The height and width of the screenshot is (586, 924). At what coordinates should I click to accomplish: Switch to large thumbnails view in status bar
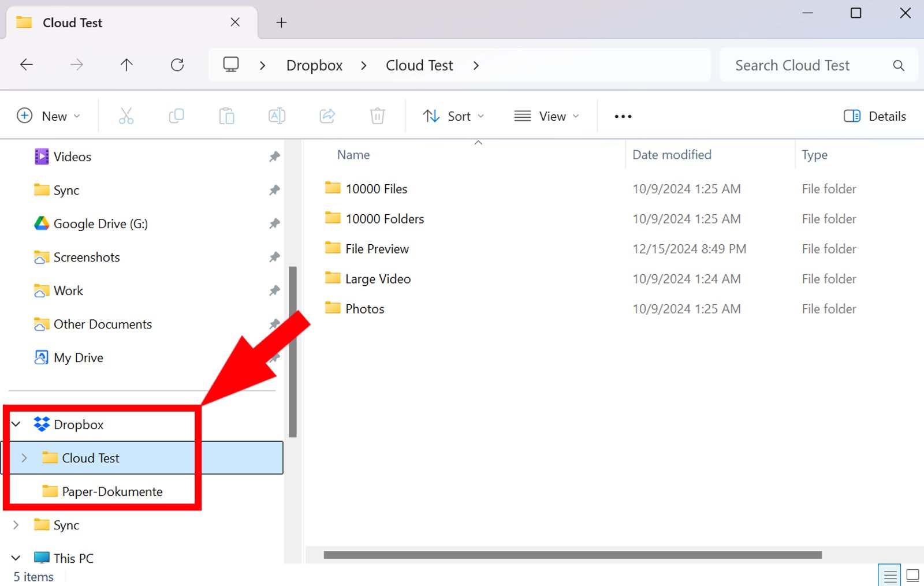911,574
